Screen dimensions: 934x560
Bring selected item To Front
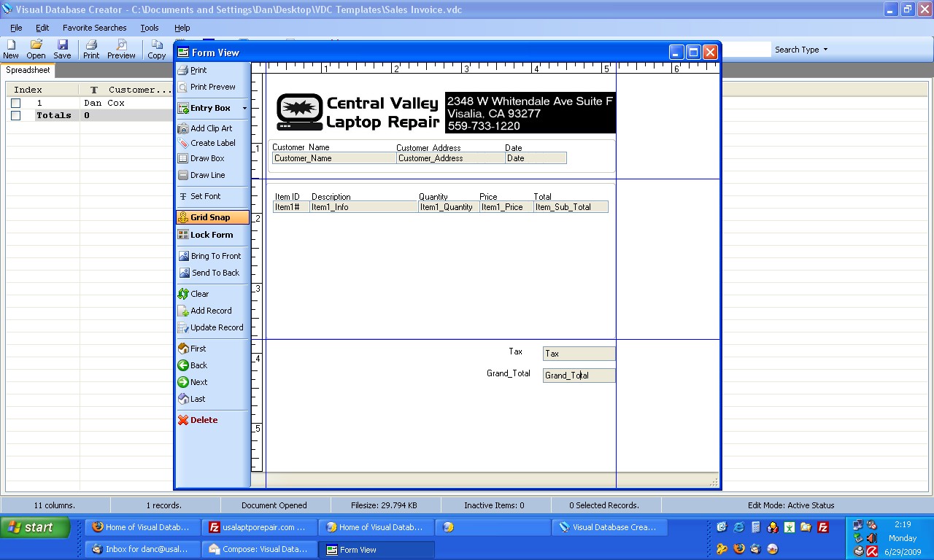click(x=210, y=256)
